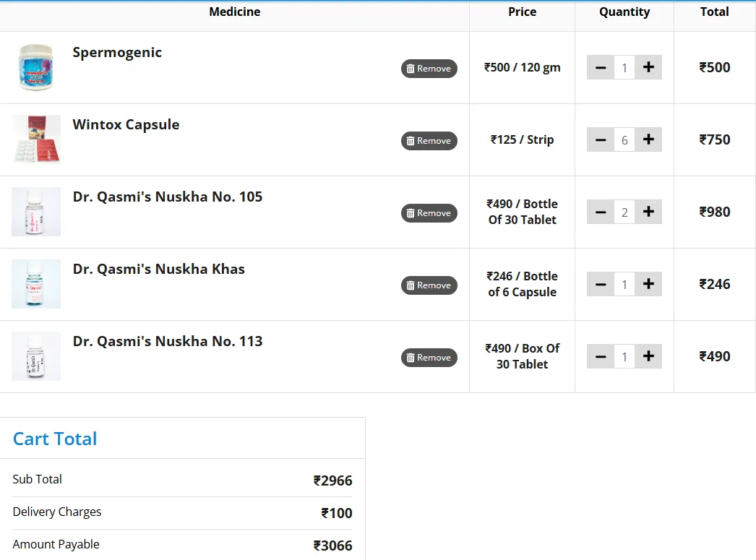This screenshot has width=756, height=560.
Task: Remove Wintox Capsule from cart
Action: (x=429, y=141)
